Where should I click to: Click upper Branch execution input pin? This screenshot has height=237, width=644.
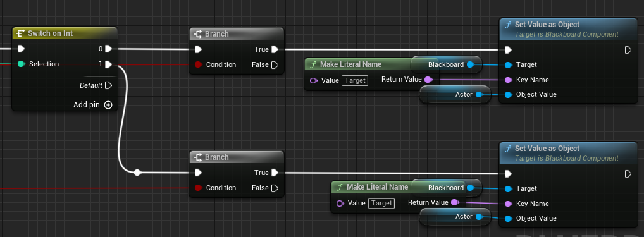pos(199,50)
